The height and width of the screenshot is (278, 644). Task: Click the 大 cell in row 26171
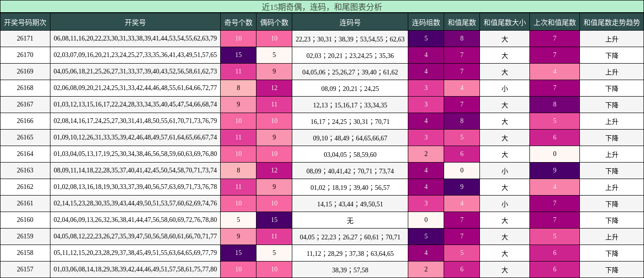pos(504,39)
